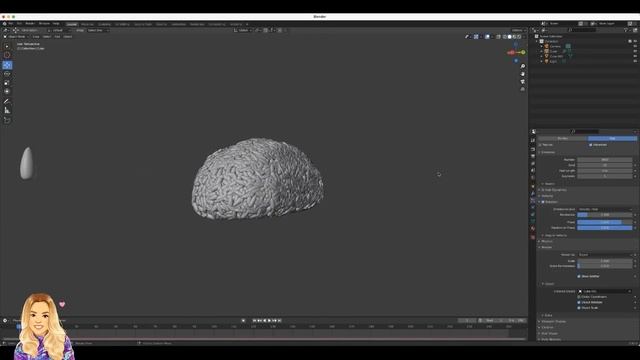Viewport: 640px width, 360px height.
Task: Expand the Source subpanel
Action: coord(550,184)
